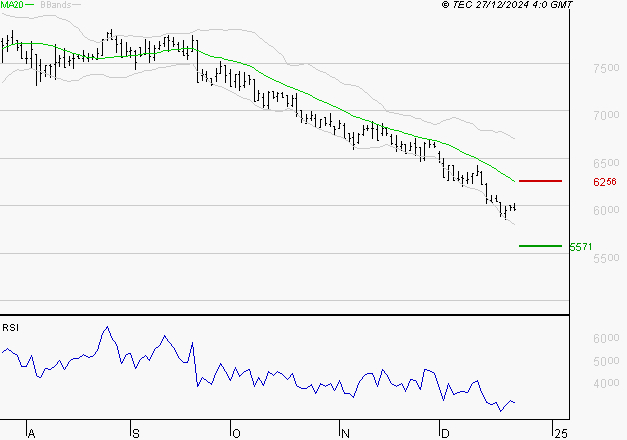Click the RSI 4000 axis label
This screenshot has height=440, width=627.
[x=606, y=383]
